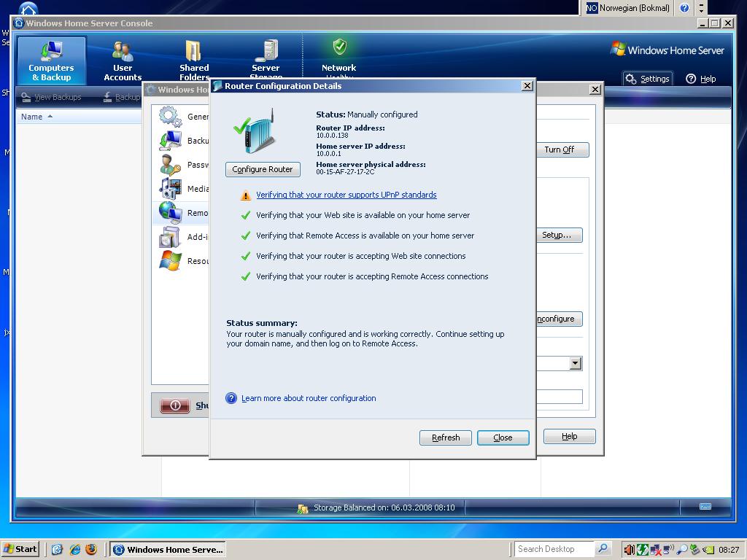This screenshot has width=747, height=560.
Task: Open the Start menu
Action: click(20, 549)
